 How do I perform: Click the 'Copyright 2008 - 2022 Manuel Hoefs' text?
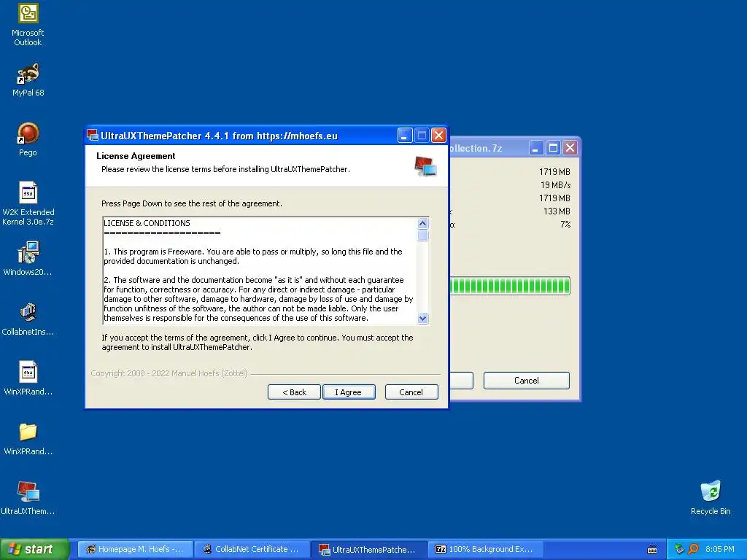click(x=169, y=373)
